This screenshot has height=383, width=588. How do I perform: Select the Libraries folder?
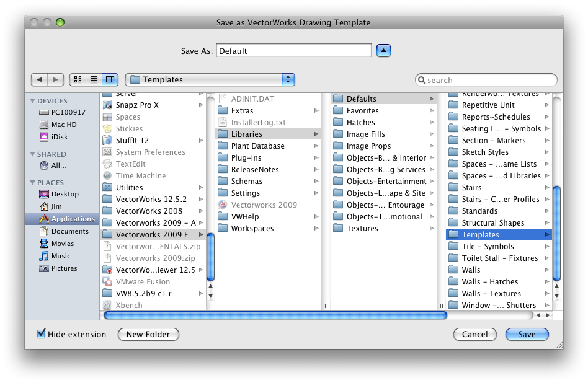[246, 134]
